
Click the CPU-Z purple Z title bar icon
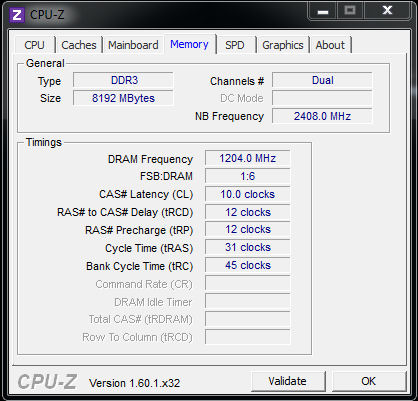click(17, 15)
